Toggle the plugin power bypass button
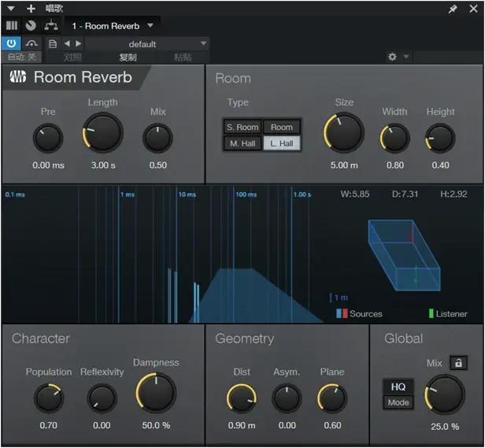 13,43
